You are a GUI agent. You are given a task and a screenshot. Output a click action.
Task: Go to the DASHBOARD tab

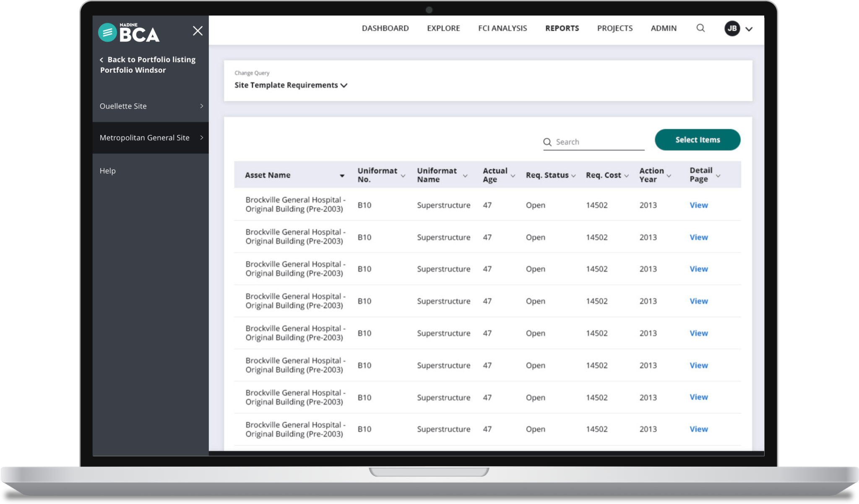(385, 28)
